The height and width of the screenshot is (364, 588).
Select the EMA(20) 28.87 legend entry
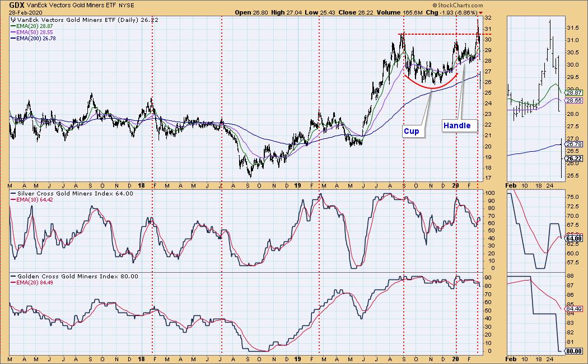[32, 27]
